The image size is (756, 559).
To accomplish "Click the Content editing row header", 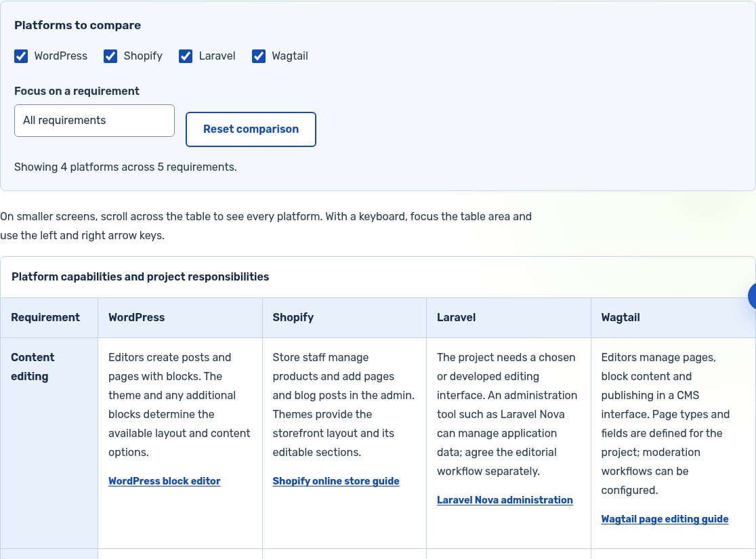I will click(49, 442).
